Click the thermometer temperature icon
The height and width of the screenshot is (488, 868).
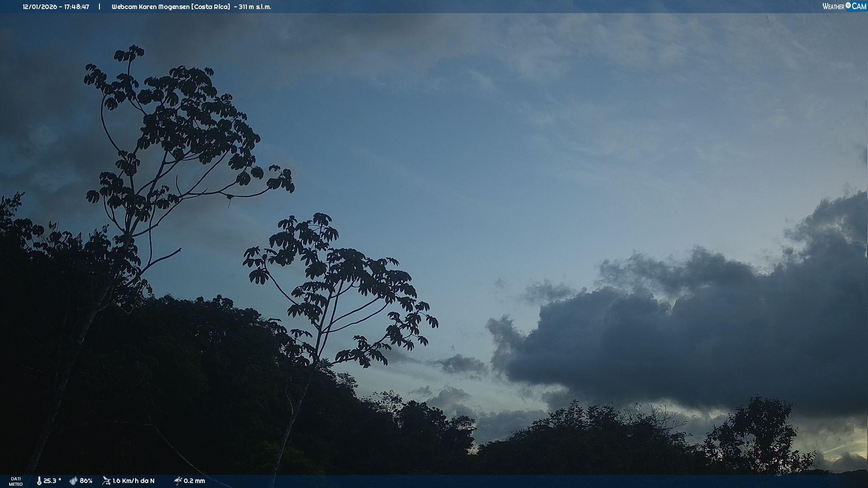coord(39,481)
